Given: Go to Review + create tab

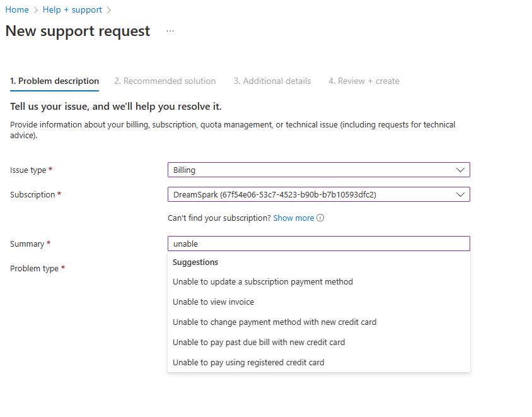Looking at the screenshot, I should click(364, 81).
